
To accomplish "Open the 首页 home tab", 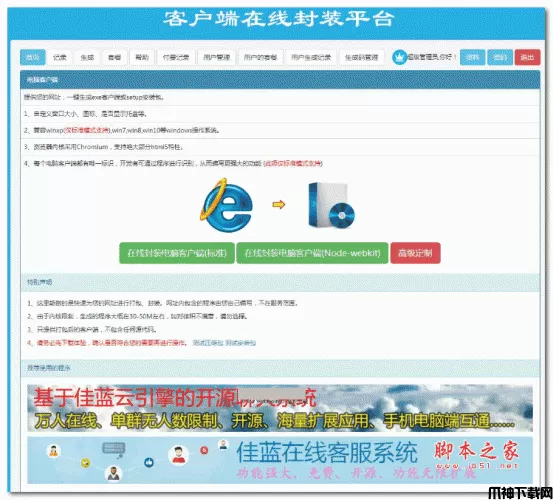I will (32, 57).
